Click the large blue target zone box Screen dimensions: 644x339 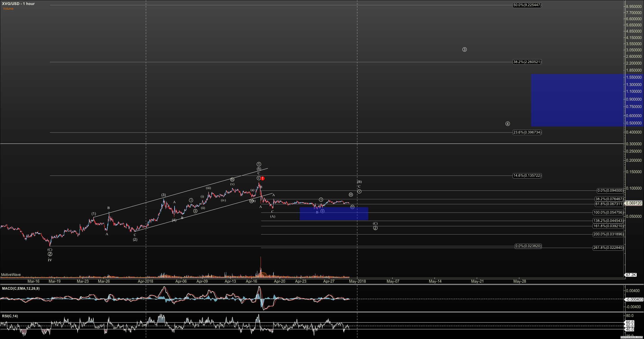(577, 100)
